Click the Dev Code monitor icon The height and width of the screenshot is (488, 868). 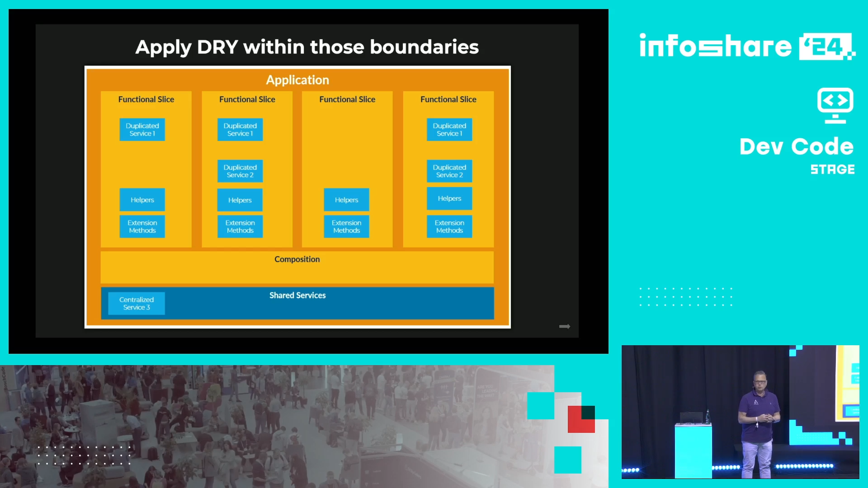coord(835,105)
